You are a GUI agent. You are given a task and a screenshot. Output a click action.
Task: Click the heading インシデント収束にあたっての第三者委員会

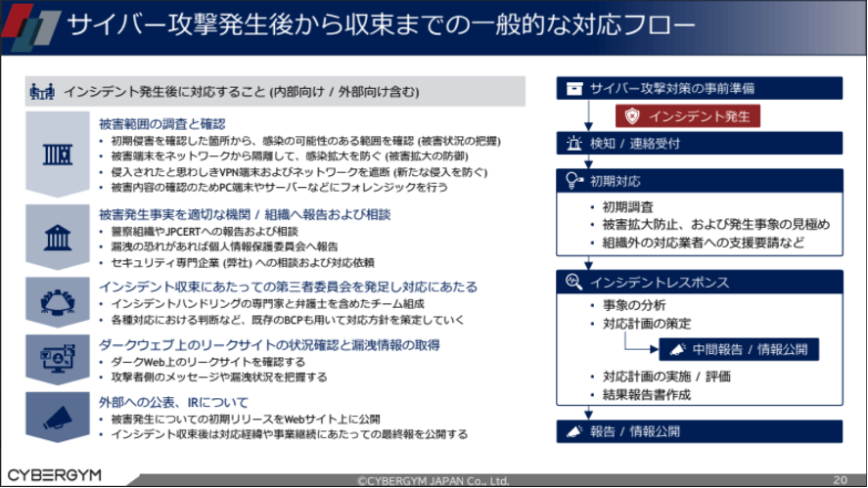pos(288,287)
